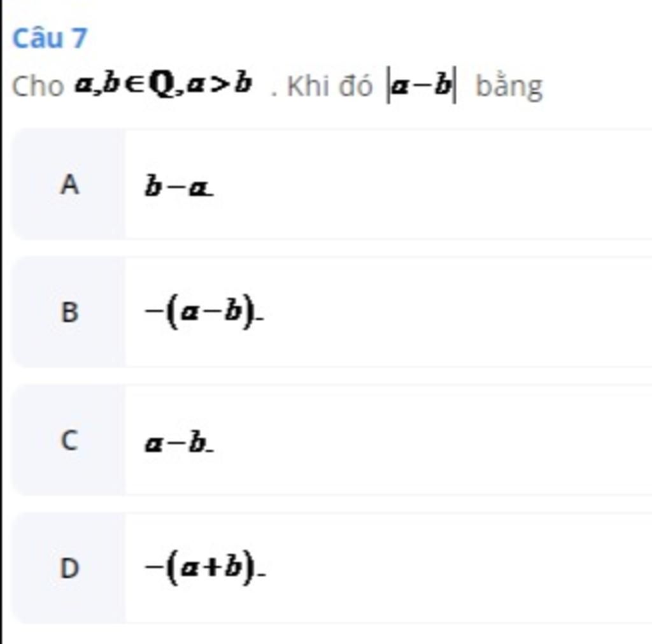Click empty area of option A row

(432, 184)
